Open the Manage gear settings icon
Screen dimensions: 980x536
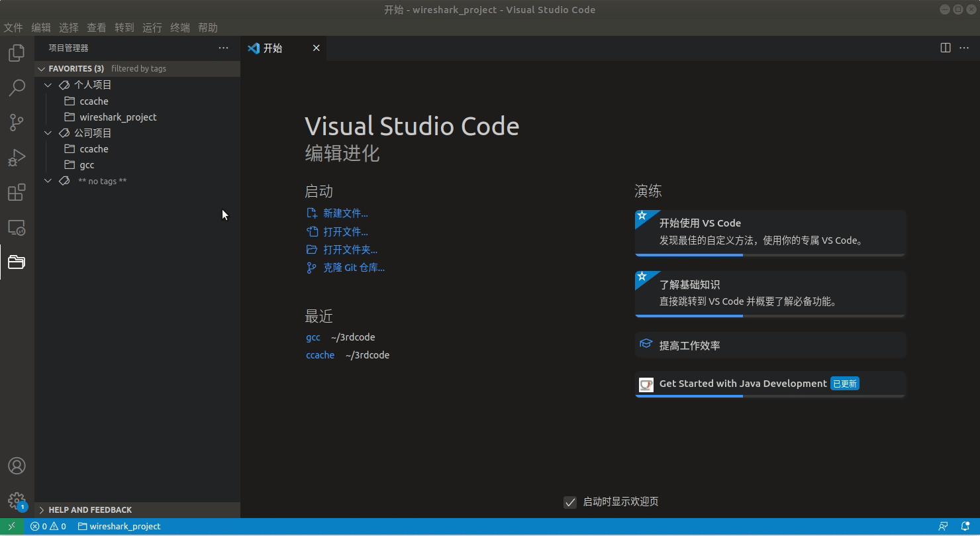(x=17, y=500)
